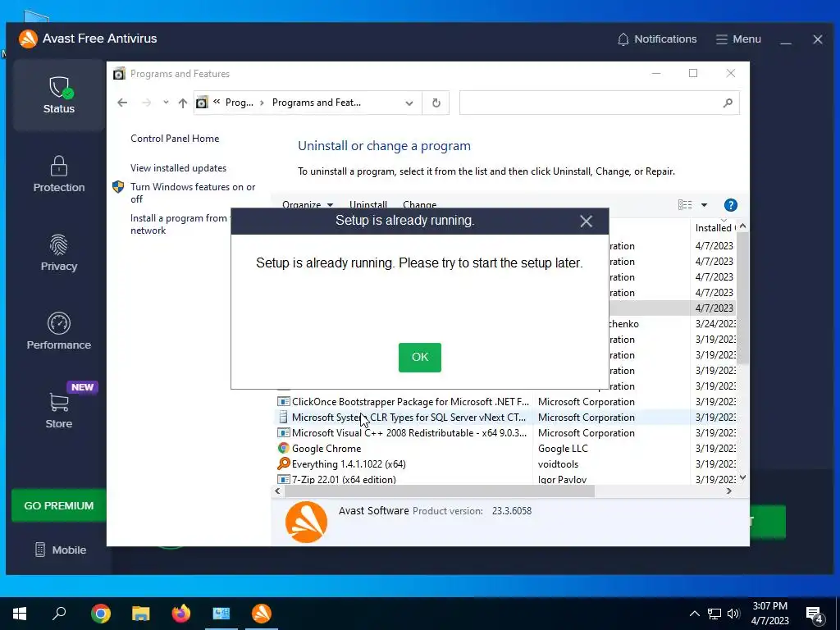Click the program list horizontal scrollbar thumb
Viewport: 840px width, 630px height.
coord(439,491)
